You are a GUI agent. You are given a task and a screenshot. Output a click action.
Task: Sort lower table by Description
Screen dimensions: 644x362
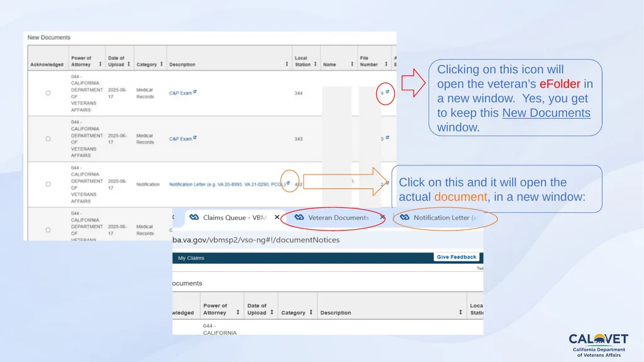coord(460,313)
